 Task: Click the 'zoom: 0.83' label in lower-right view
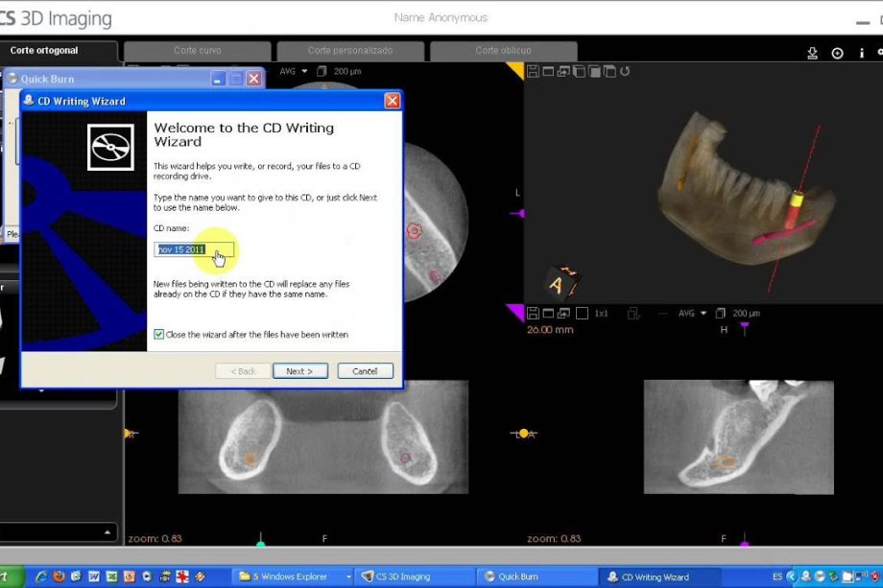(554, 538)
